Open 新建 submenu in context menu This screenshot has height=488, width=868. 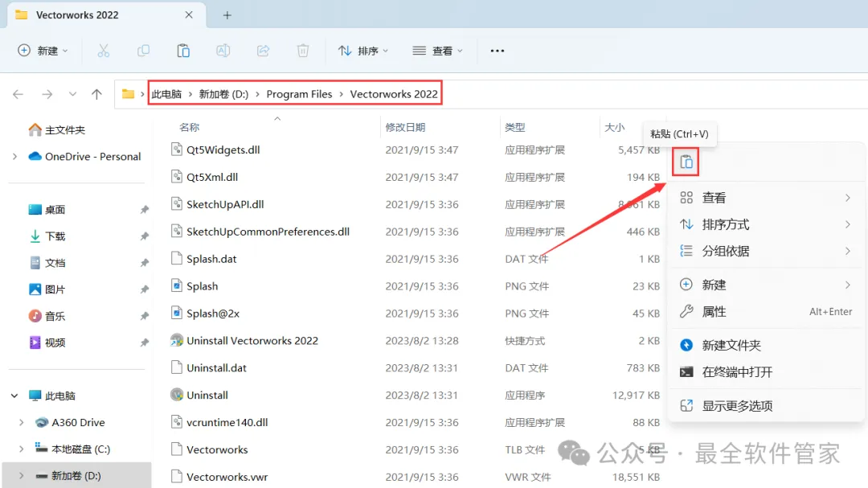(766, 285)
